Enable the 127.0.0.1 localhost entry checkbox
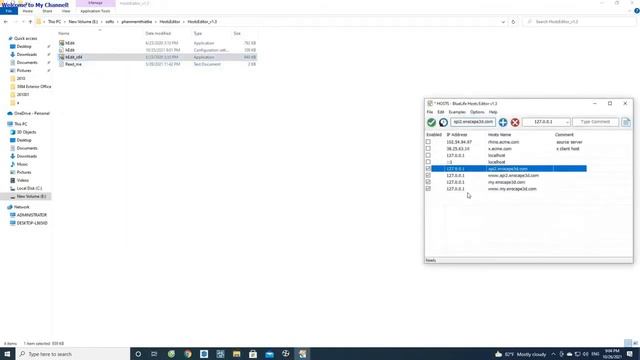640x360 pixels. (x=428, y=155)
